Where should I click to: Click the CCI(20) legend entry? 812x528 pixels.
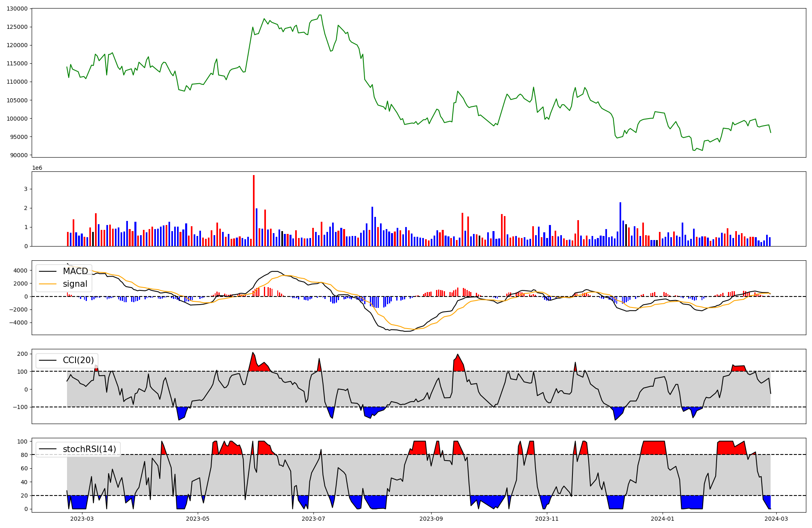(78, 360)
